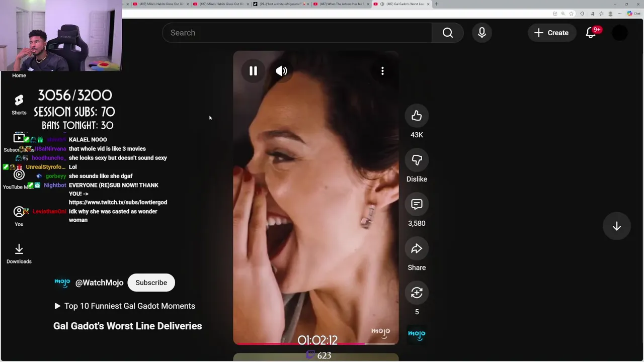Start voice search with microphone
644x362 pixels.
tap(481, 33)
